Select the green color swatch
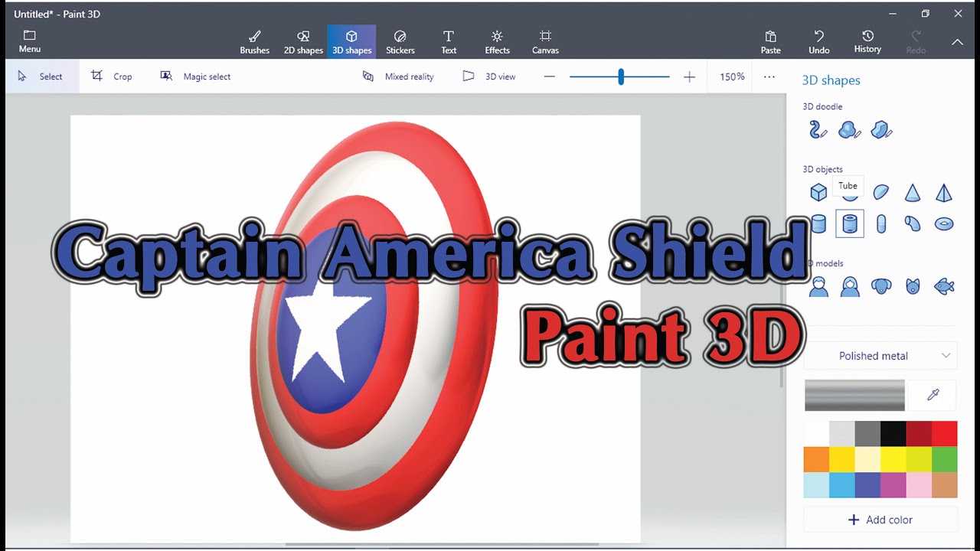This screenshot has height=551, width=980. [945, 460]
